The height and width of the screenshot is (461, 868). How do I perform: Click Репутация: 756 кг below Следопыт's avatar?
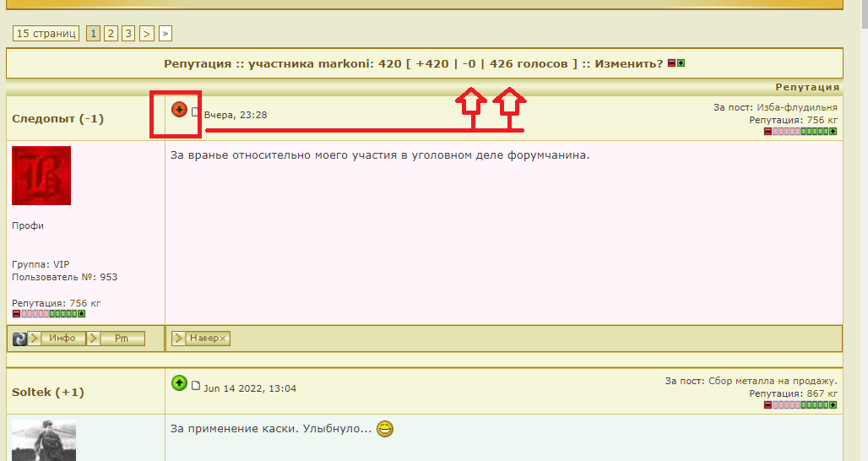click(57, 303)
